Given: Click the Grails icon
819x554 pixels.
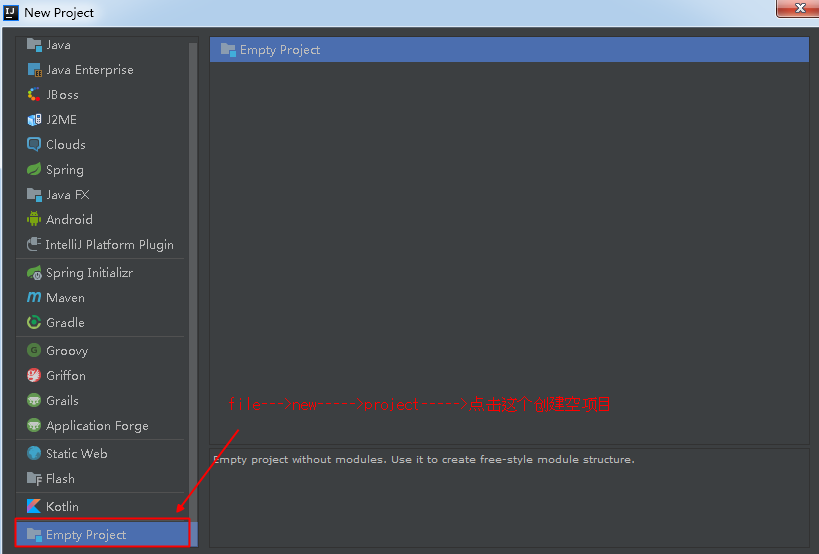Looking at the screenshot, I should [34, 400].
